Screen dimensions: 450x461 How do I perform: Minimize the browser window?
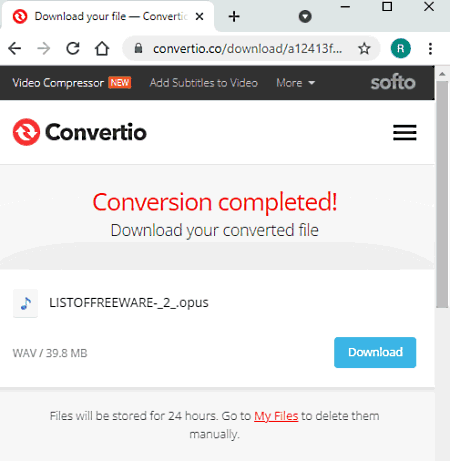point(345,7)
